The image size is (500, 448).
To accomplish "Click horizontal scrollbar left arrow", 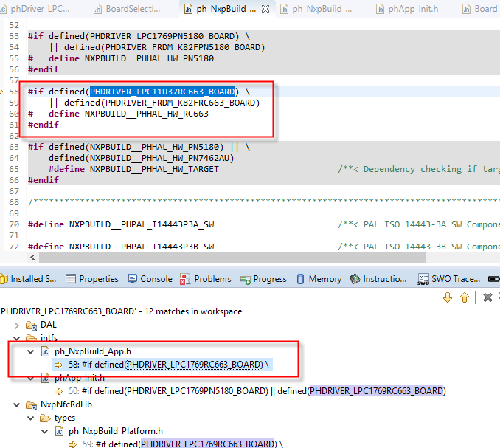I will (32, 257).
